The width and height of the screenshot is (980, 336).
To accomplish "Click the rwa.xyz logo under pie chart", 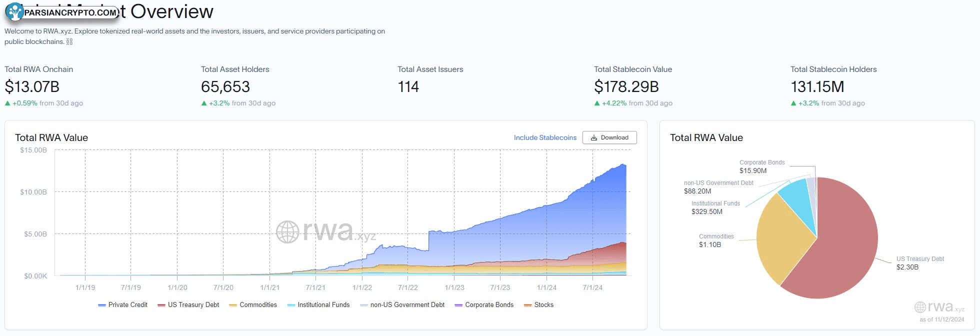I will point(939,307).
